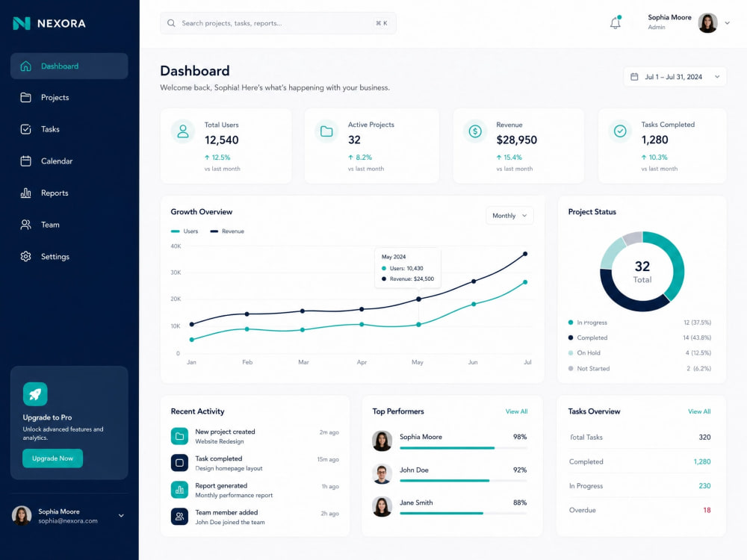Click the Active Projects folder icon
Viewport: 747px width, 560px height.
point(326,131)
